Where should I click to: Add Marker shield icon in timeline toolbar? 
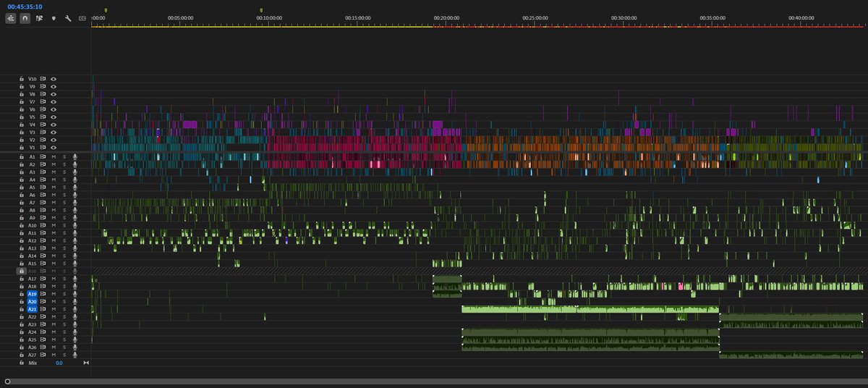click(x=54, y=18)
